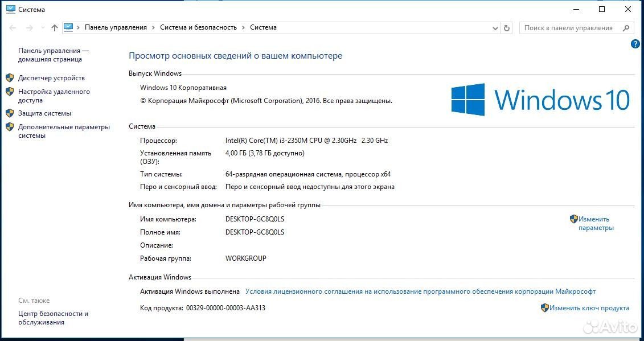
Task: Click 64-разрядная операционная система text
Action: click(x=308, y=175)
